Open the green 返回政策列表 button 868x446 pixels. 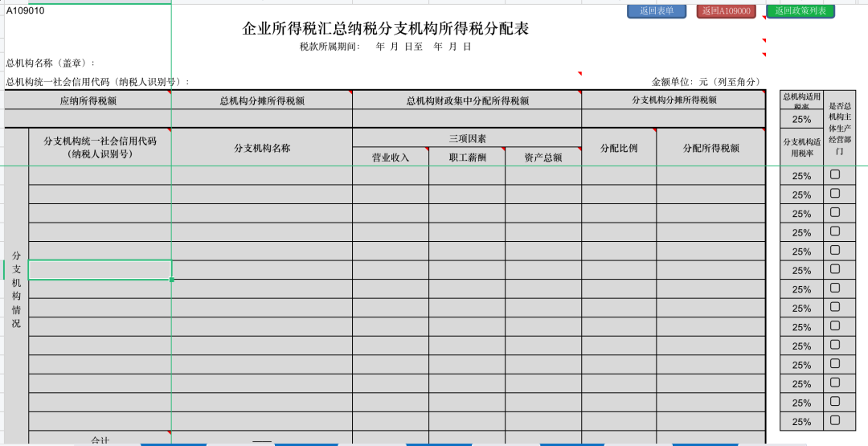point(800,11)
